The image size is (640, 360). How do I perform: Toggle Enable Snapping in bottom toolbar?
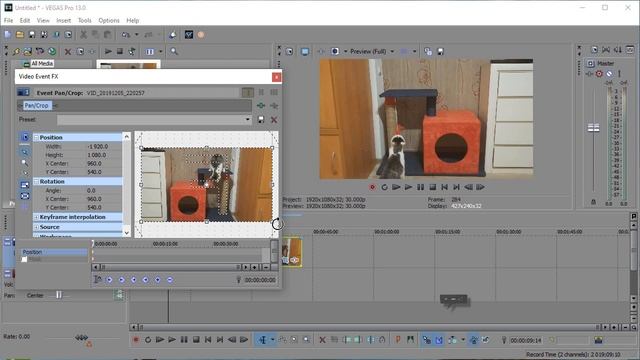tap(427, 340)
